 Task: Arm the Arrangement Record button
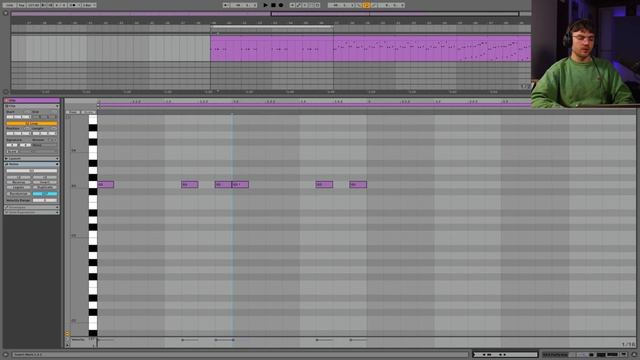point(281,5)
